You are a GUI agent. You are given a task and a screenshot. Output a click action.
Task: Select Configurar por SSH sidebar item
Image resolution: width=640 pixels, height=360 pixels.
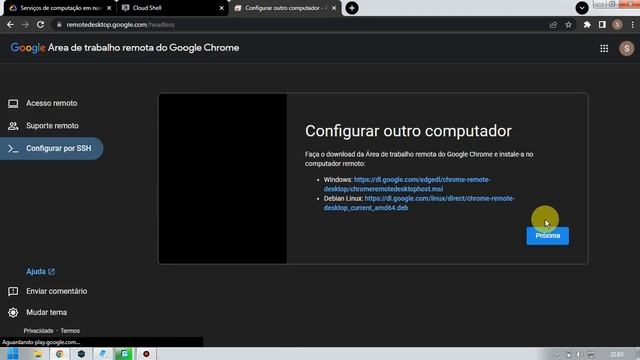pos(51,148)
